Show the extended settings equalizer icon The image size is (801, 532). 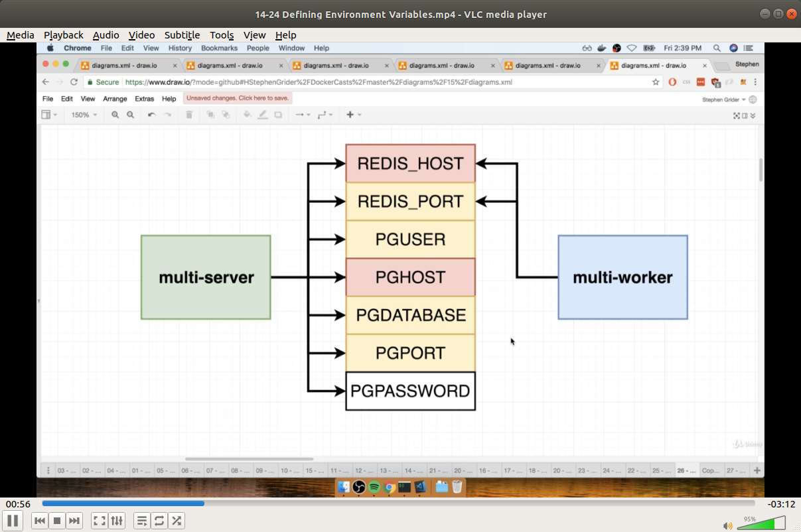click(x=117, y=521)
